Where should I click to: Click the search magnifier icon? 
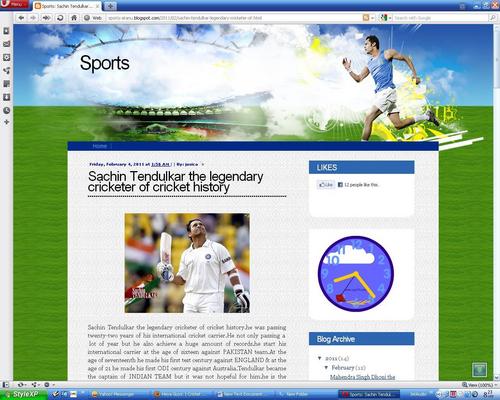492,18
